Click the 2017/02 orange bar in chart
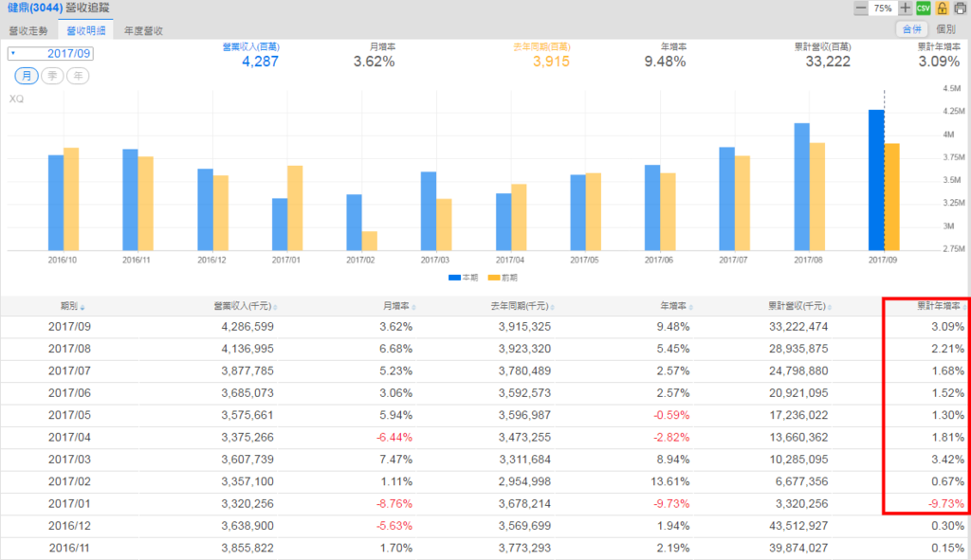The width and height of the screenshot is (971, 560). click(370, 241)
